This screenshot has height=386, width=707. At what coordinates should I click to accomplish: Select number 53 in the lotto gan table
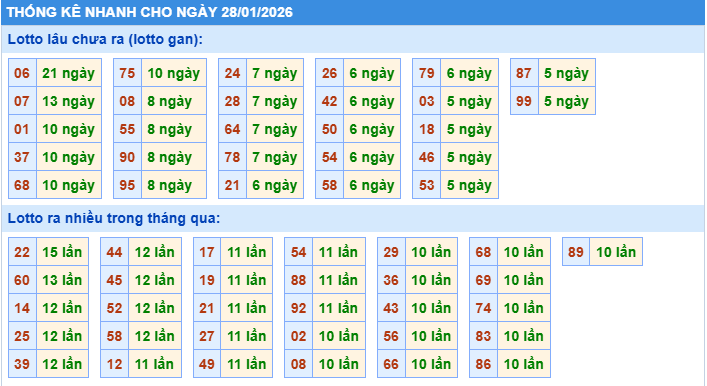click(x=427, y=185)
